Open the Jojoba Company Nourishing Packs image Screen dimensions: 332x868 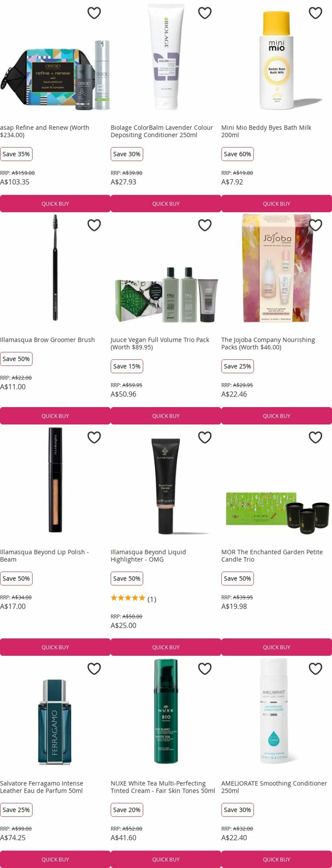(276, 268)
